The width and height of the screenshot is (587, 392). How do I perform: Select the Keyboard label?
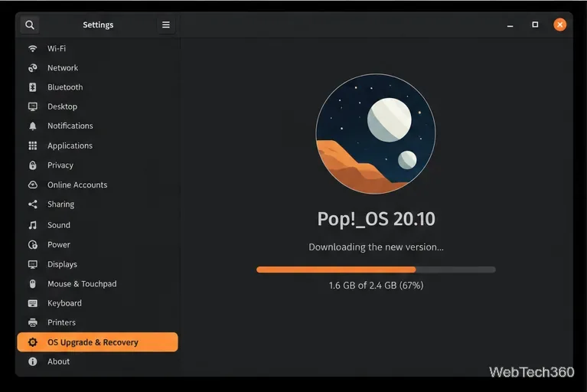64,303
